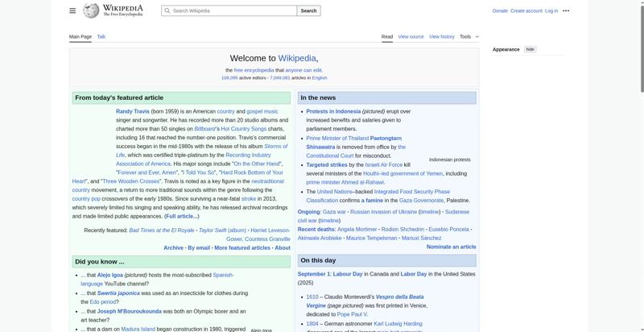
Task: Click Nominate an article link
Action: 452,247
